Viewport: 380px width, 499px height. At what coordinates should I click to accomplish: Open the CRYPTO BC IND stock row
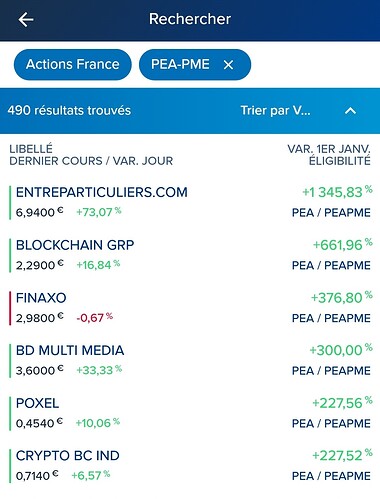[x=190, y=466]
